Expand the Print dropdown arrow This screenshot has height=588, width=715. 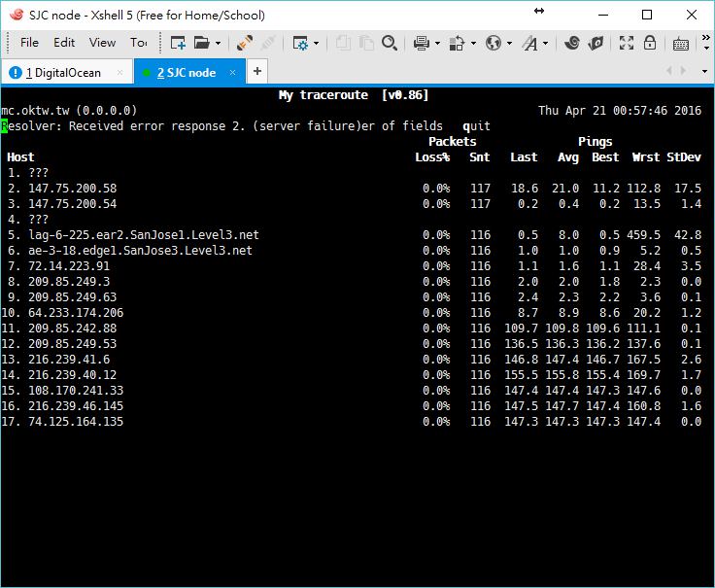[437, 44]
